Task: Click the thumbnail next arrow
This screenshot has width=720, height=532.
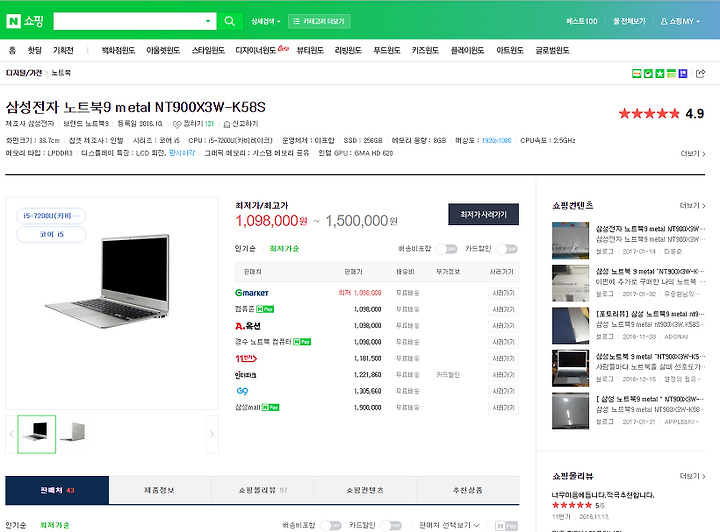Action: pyautogui.click(x=212, y=434)
